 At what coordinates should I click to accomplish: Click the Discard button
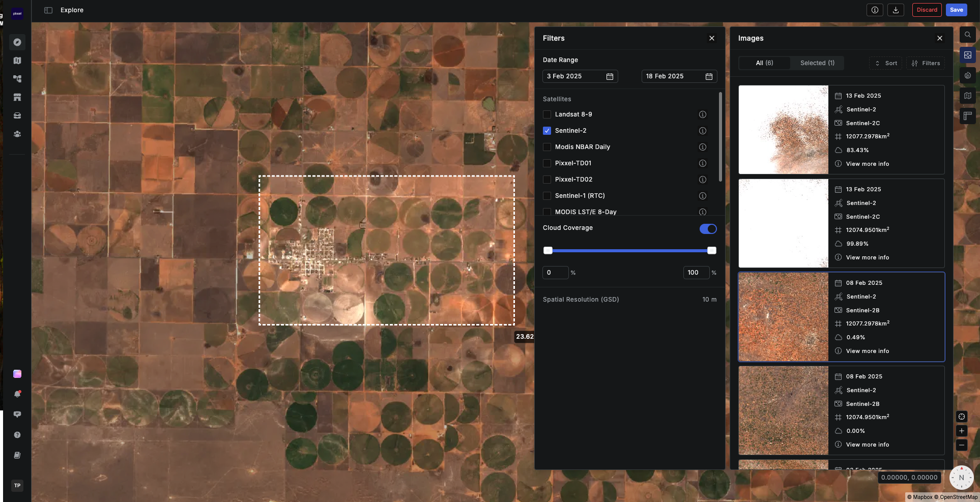tap(927, 10)
